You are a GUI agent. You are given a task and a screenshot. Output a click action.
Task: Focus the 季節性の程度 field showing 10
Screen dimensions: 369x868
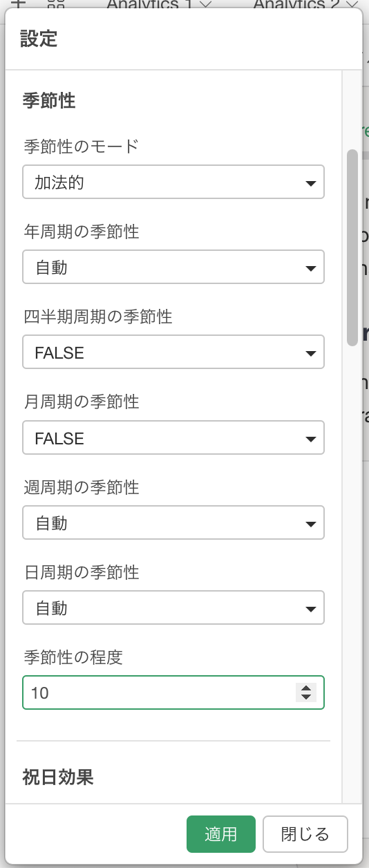(173, 692)
